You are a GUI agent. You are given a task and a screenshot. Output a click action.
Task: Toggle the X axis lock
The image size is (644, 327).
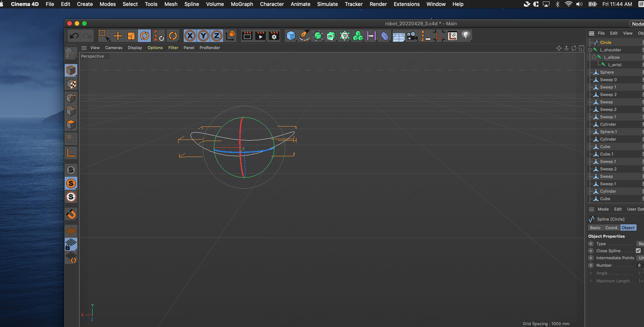tap(190, 36)
